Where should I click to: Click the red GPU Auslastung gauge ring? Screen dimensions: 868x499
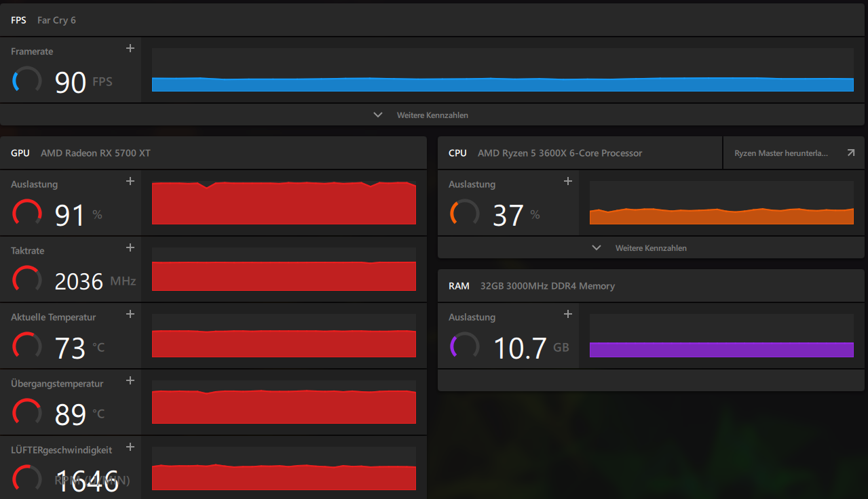pyautogui.click(x=27, y=214)
